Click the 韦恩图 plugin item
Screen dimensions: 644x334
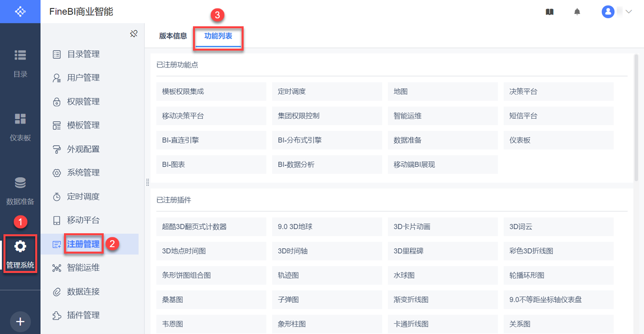[x=211, y=324]
